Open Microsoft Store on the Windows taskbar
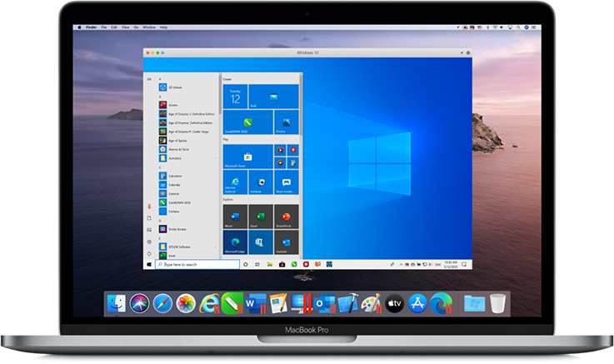Viewport: 614px width, 364px height. pyautogui.click(x=282, y=265)
